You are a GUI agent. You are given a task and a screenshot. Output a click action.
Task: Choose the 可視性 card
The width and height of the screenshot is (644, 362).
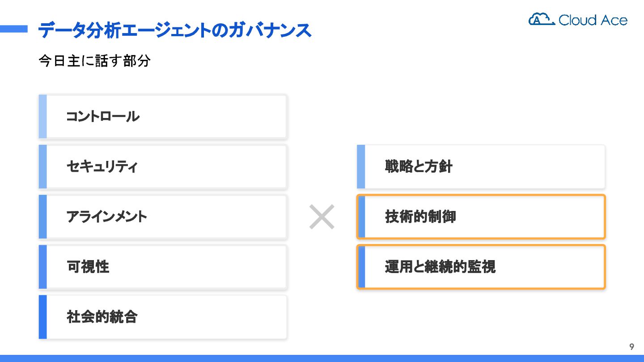(x=163, y=267)
